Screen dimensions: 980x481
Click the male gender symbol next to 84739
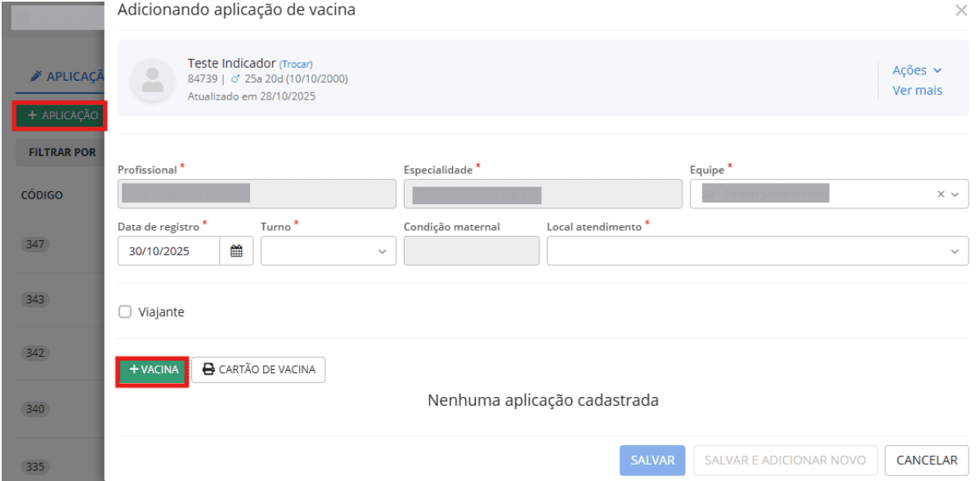(x=237, y=78)
